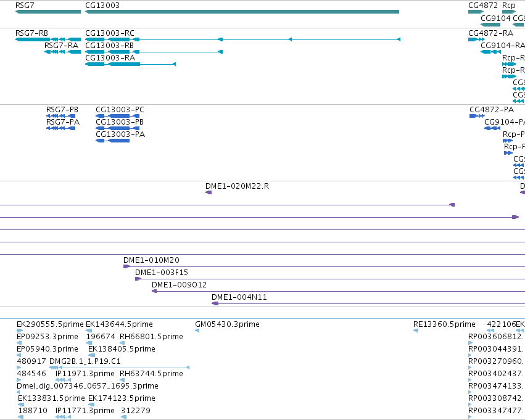Click the DME1-020M22.R clone label
The width and height of the screenshot is (525, 420).
[237, 186]
